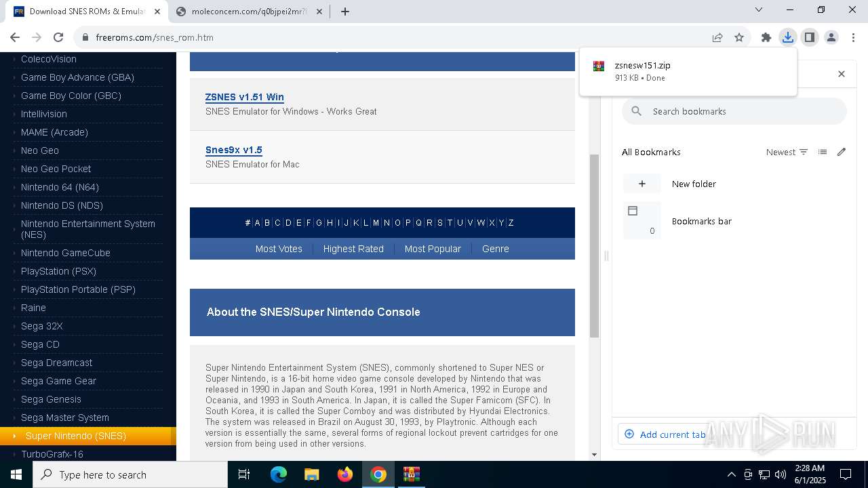Open Nintendo GameCube sidebar entry
This screenshot has height=488, width=868.
pos(66,253)
